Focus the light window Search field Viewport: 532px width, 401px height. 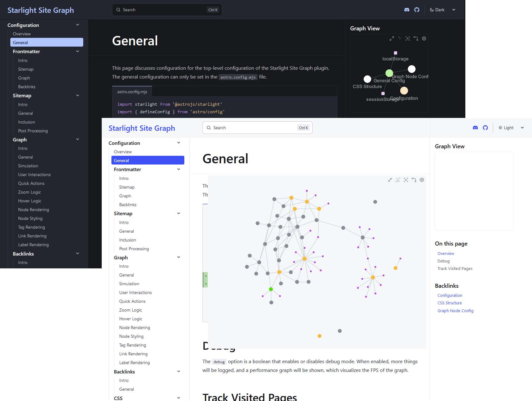pos(258,128)
